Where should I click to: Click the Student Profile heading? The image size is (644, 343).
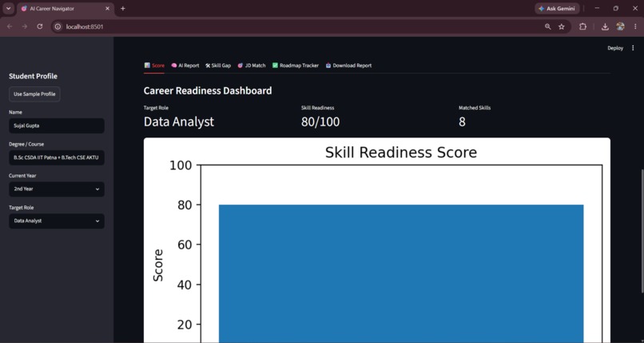click(x=34, y=76)
